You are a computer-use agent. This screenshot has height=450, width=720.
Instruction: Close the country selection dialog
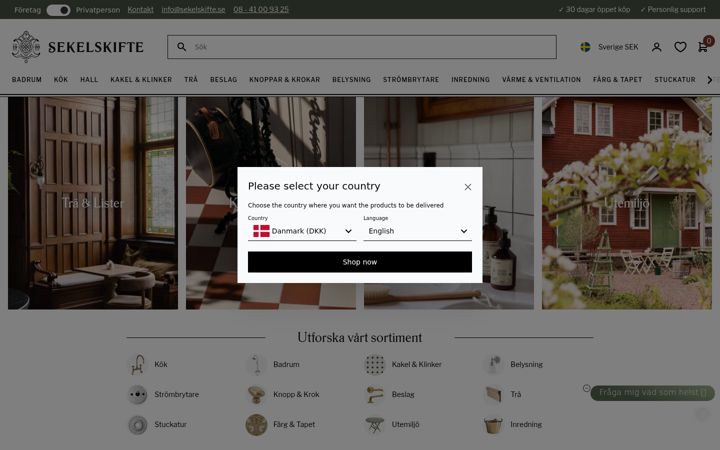coord(467,187)
